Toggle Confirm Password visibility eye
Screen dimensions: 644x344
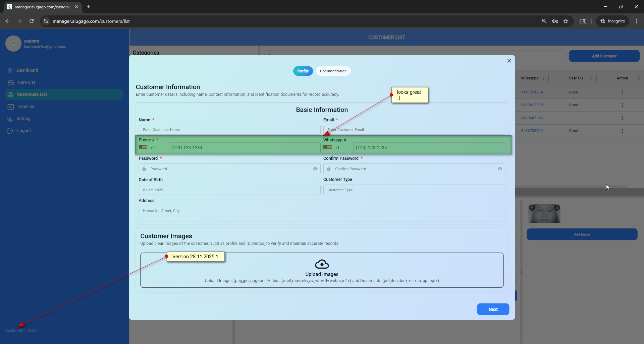pos(499,169)
